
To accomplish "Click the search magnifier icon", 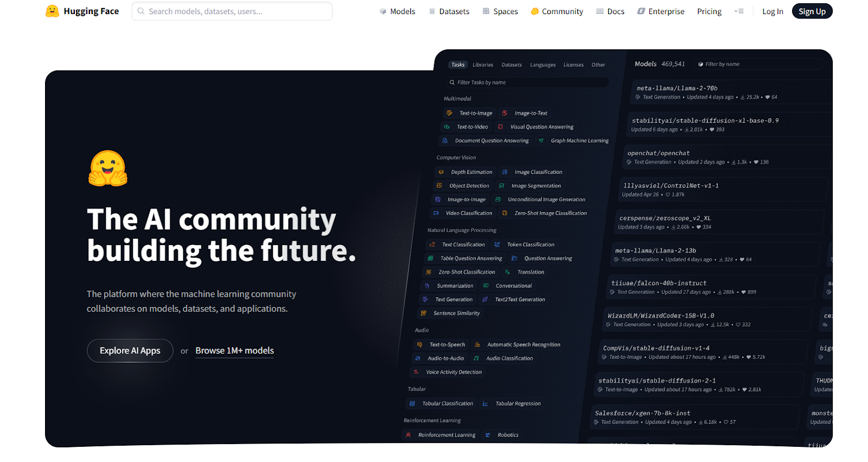I will (x=141, y=11).
